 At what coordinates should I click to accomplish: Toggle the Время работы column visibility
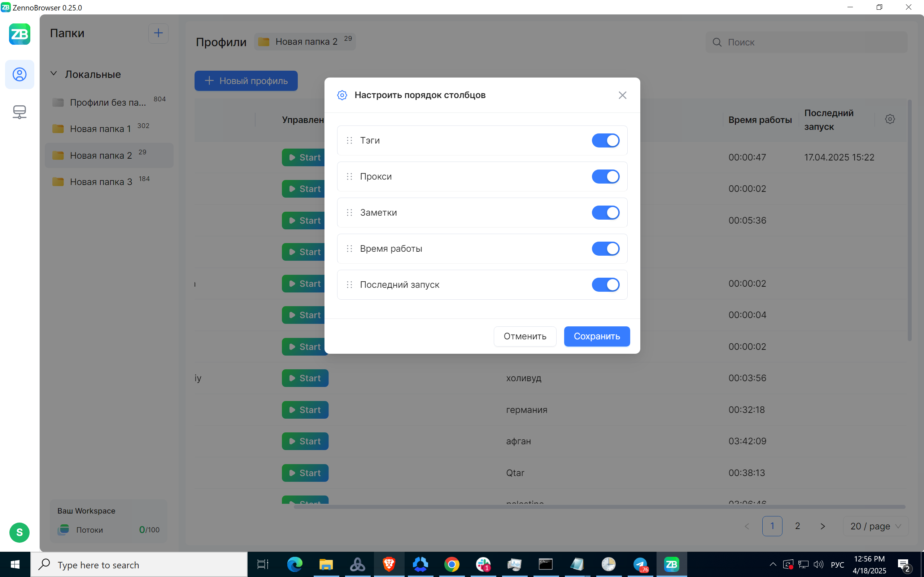coord(606,248)
